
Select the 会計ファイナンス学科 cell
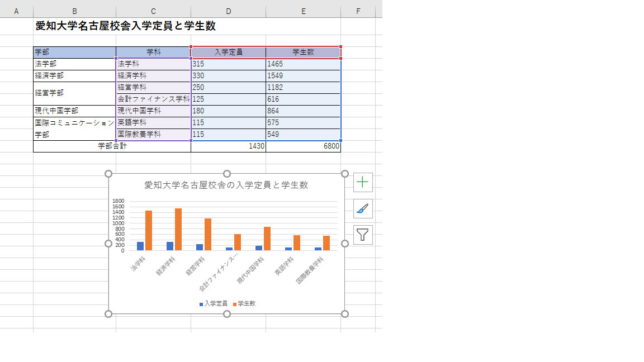(x=153, y=99)
